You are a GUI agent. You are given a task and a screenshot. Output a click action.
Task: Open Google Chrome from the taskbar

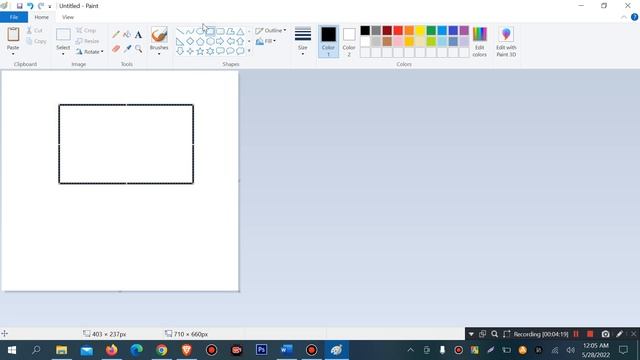point(162,350)
